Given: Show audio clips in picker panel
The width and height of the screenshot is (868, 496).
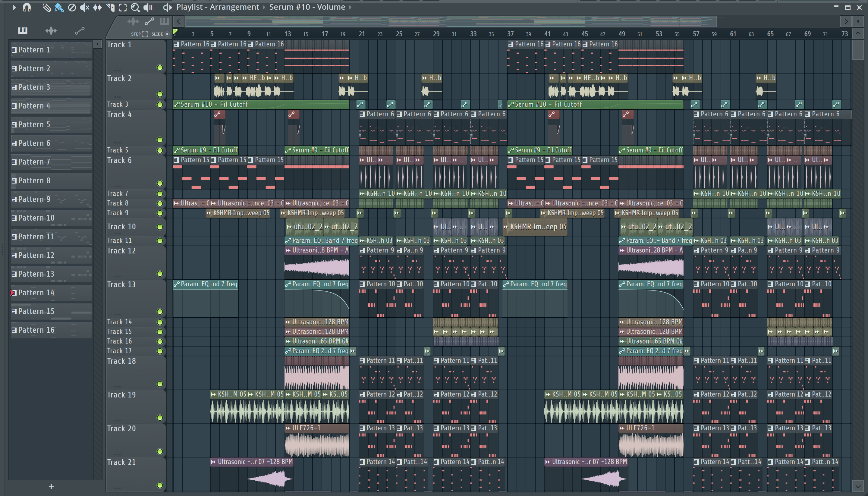Looking at the screenshot, I should click(x=51, y=31).
